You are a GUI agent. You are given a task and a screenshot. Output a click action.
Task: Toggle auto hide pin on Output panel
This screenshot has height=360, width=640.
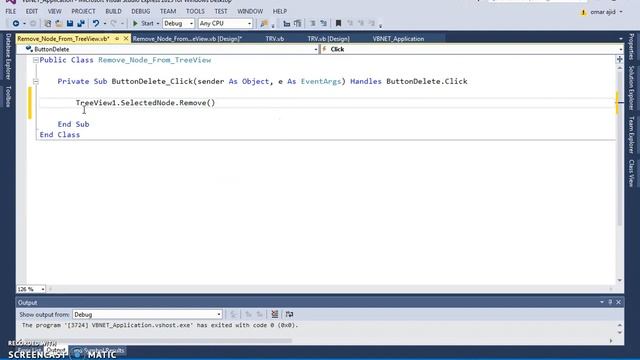pos(610,302)
